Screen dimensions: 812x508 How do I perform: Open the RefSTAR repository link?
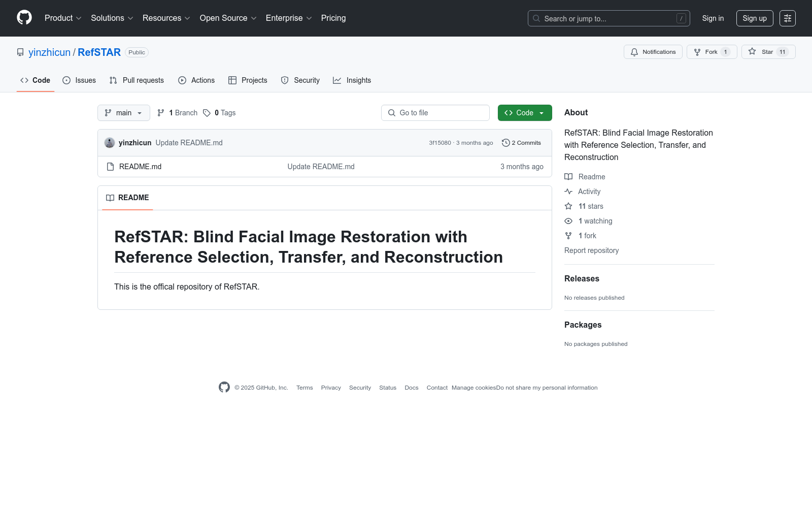point(99,52)
